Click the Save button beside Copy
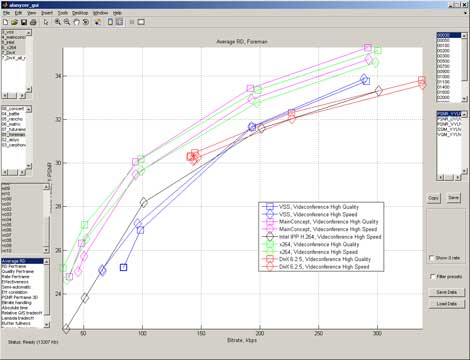 (x=453, y=198)
